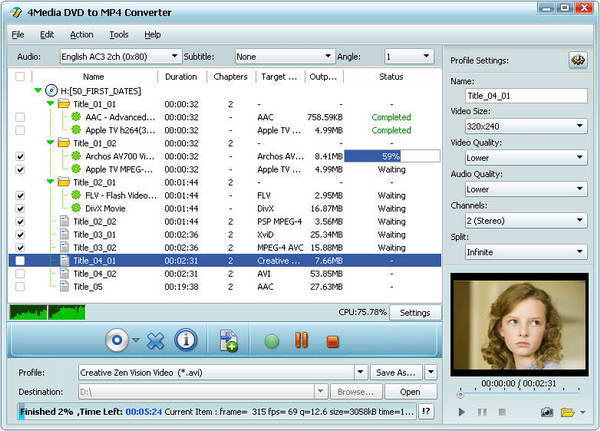Uncheck the DivX Movie checkbox
This screenshot has height=431, width=600.
(20, 208)
